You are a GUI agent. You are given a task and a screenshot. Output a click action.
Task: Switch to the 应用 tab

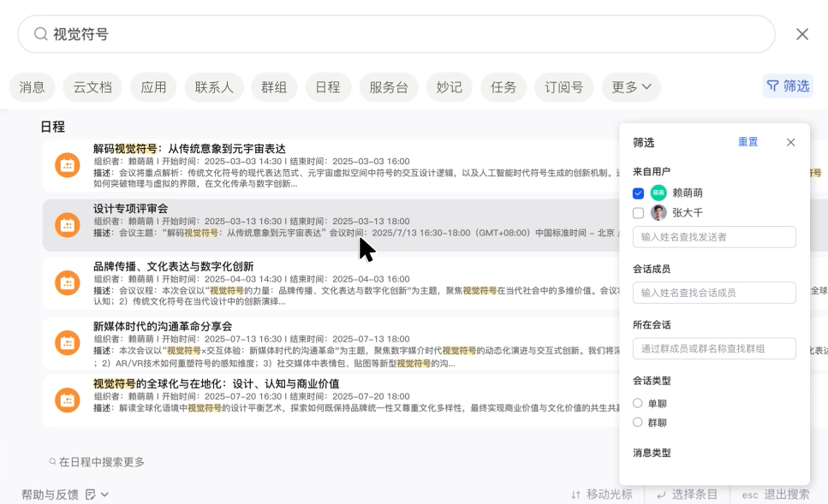pyautogui.click(x=153, y=87)
